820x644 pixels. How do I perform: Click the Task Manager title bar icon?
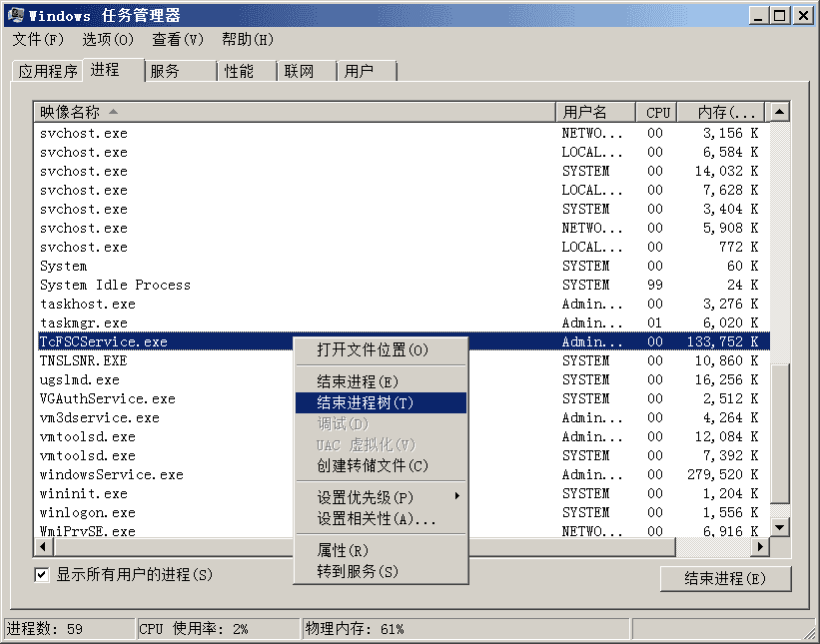tap(16, 15)
